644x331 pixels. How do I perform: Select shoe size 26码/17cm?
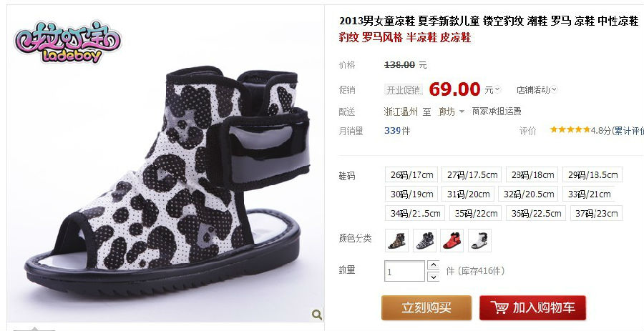tap(411, 174)
